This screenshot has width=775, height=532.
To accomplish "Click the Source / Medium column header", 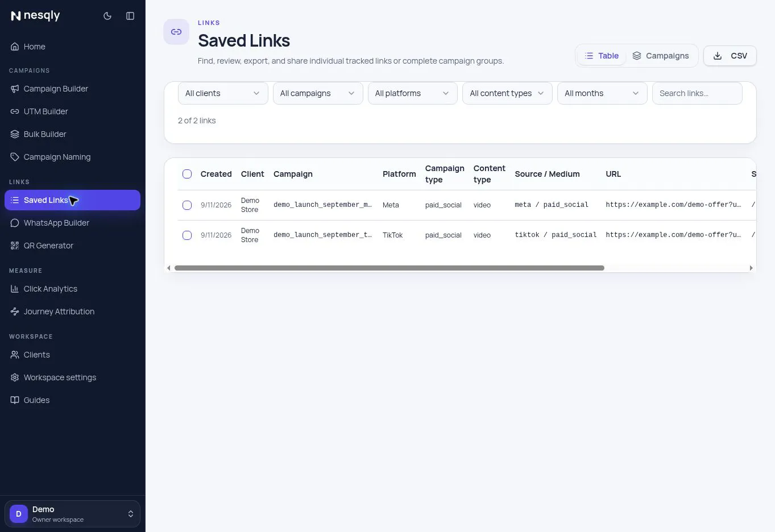I will 547,174.
